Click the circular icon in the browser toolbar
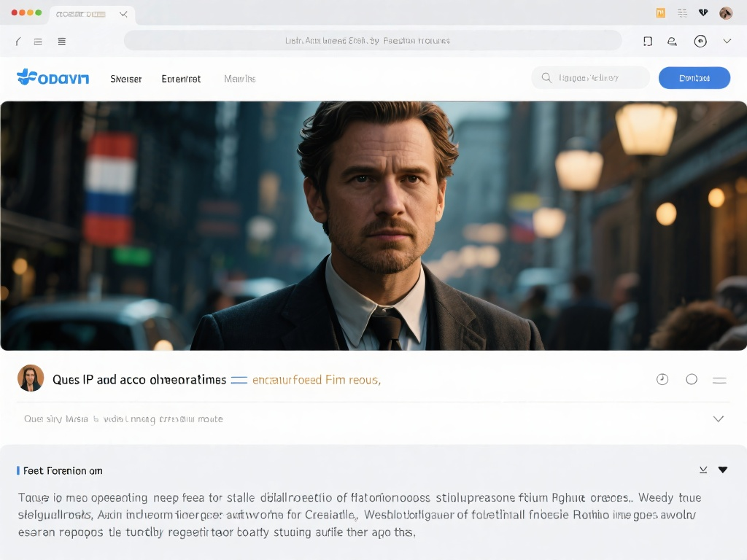 [x=700, y=42]
